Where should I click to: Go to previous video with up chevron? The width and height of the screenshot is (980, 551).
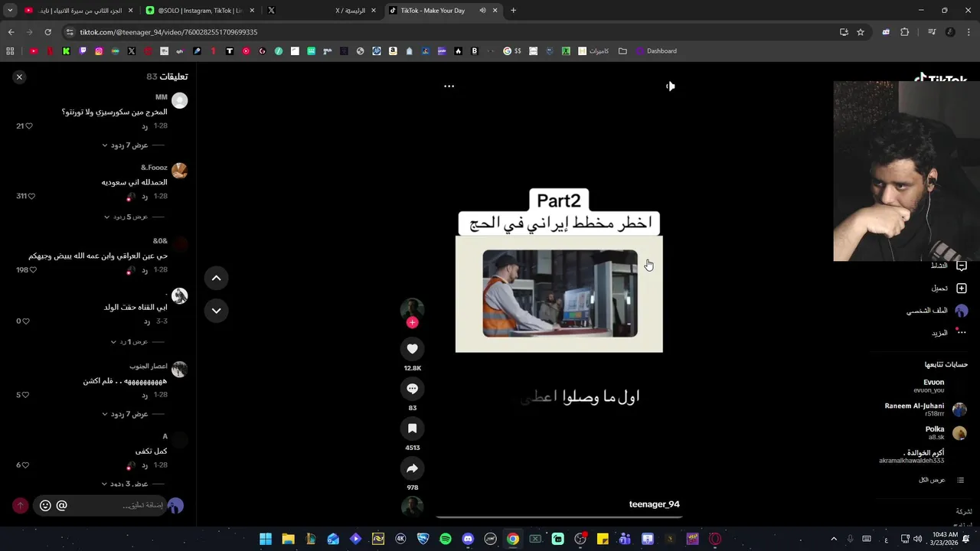(216, 278)
